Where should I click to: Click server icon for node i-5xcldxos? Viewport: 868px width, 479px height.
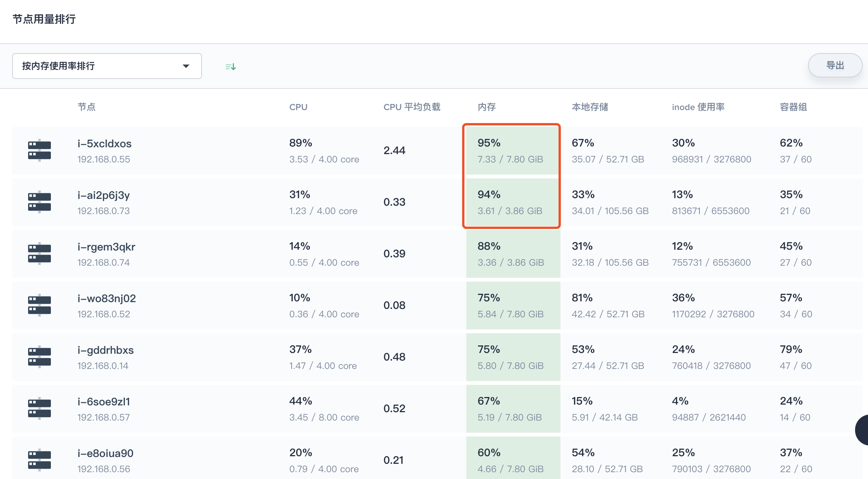(39, 150)
